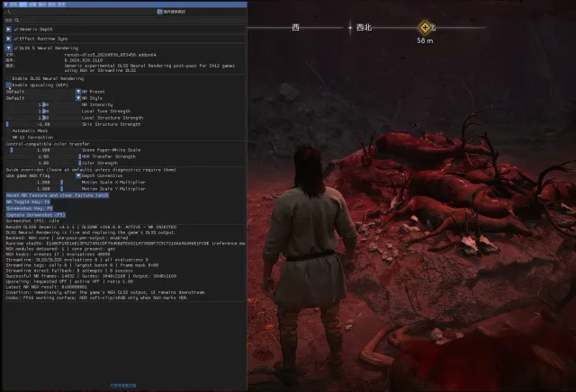This screenshot has height=392, width=576.
Task: Adjust the Color Strength slider
Action: 42,163
